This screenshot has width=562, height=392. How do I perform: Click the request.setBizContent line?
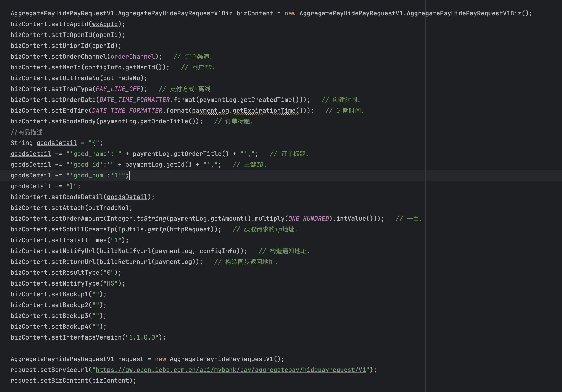[x=73, y=381]
